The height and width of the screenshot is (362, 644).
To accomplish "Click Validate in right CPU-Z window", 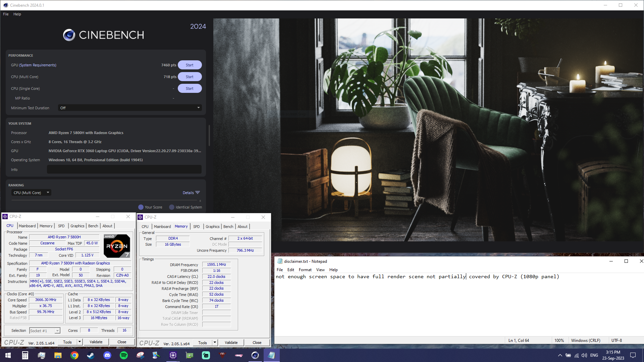I will point(231,343).
